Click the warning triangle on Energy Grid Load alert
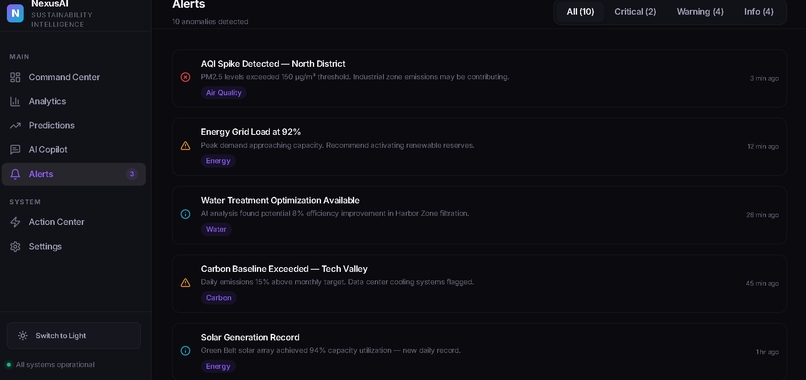 pos(186,146)
